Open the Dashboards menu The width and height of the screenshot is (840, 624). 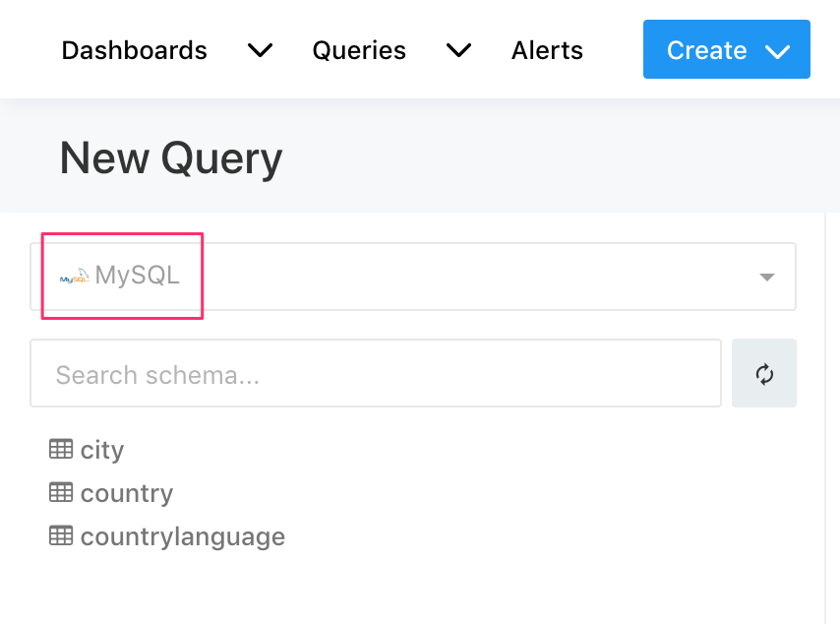[134, 50]
